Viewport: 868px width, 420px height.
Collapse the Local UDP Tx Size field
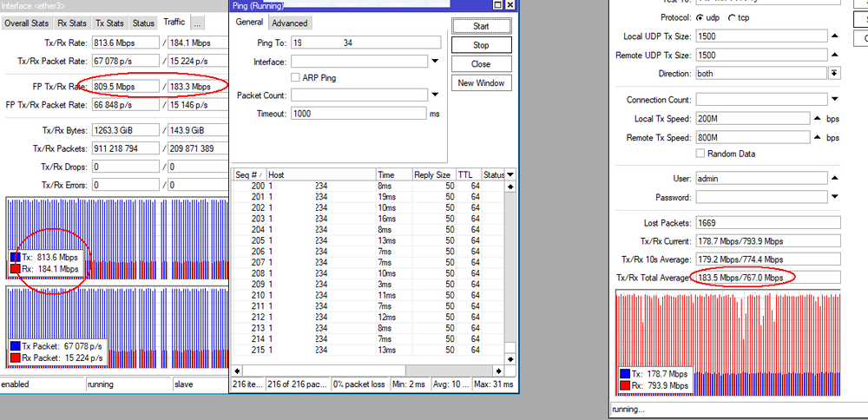[x=835, y=36]
